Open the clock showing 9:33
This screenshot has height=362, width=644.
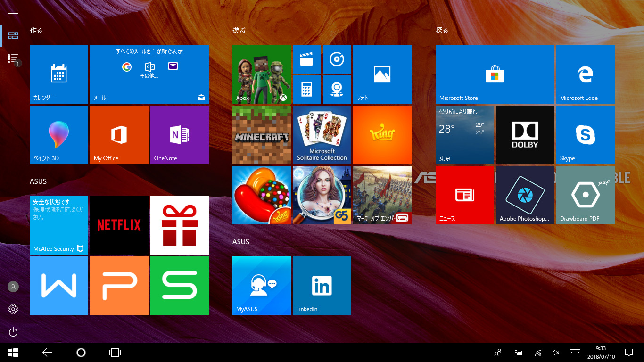(x=601, y=353)
